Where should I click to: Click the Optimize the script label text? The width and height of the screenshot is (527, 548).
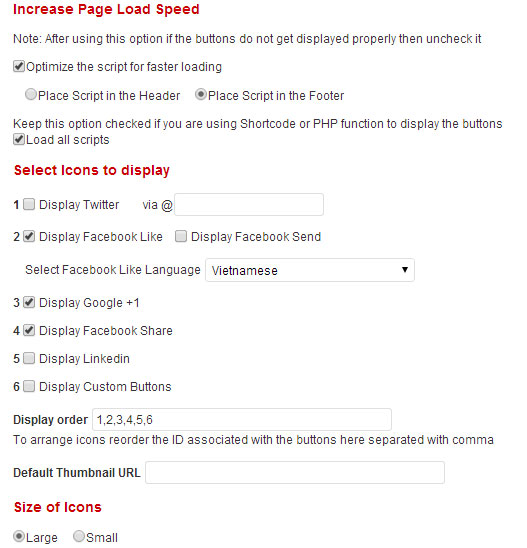pos(124,67)
